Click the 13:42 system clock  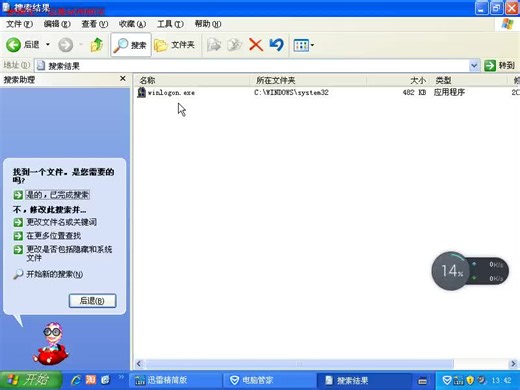(501, 380)
